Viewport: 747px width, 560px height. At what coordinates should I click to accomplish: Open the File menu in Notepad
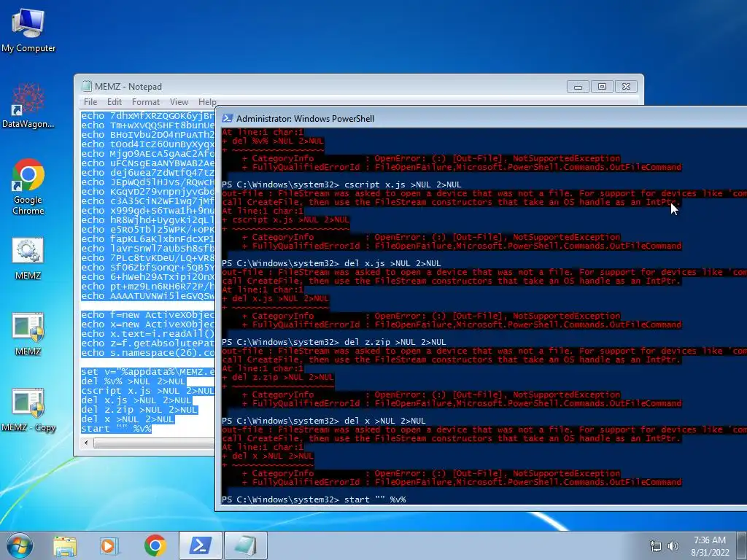point(90,102)
